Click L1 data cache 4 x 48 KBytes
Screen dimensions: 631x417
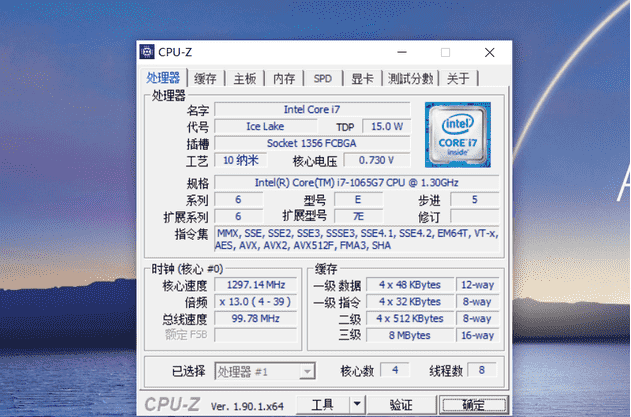point(410,285)
